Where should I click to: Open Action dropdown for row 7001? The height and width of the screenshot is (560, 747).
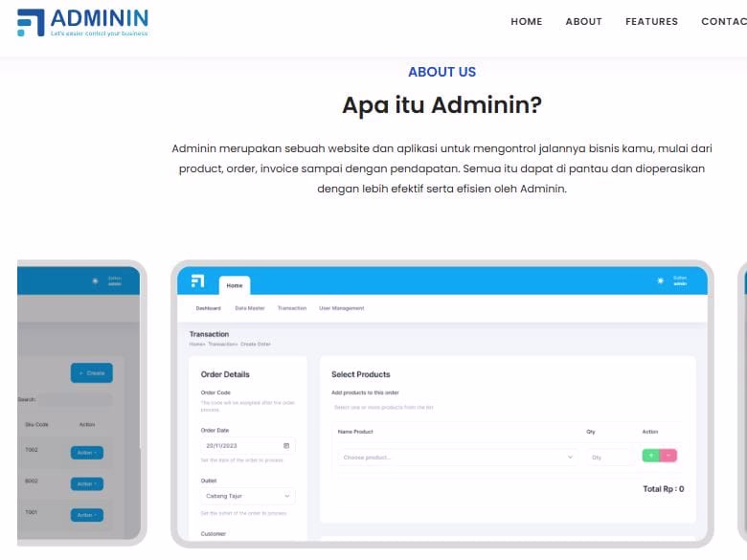[87, 515]
